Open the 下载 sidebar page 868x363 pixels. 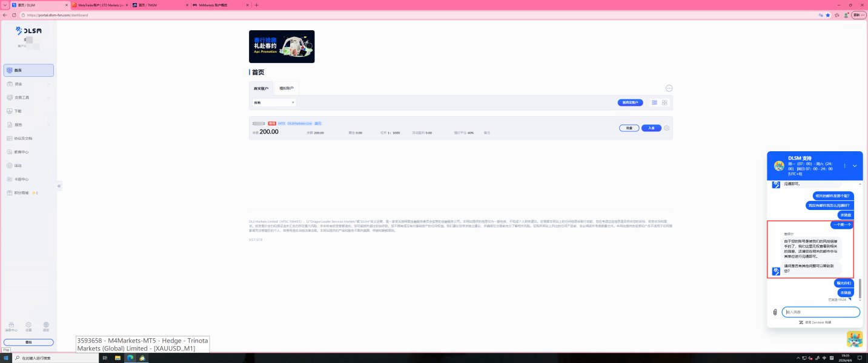point(28,111)
